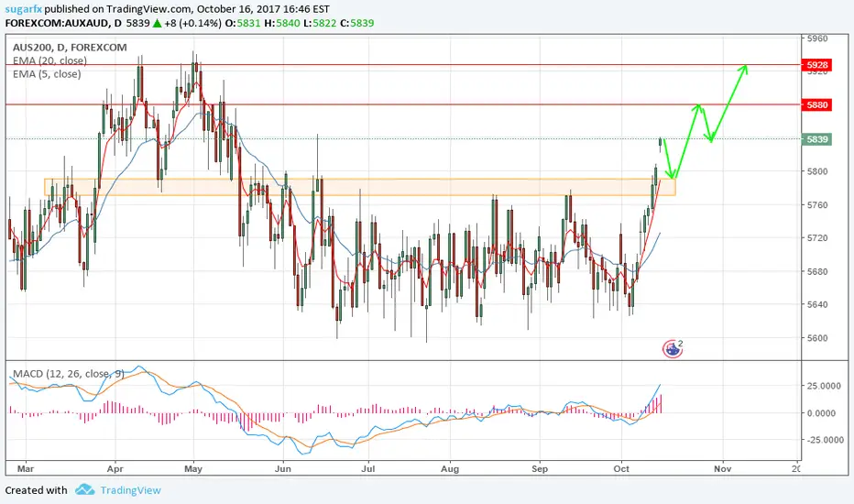854x504 pixels.
Task: Click the C:5839 close price value
Action: (356, 24)
